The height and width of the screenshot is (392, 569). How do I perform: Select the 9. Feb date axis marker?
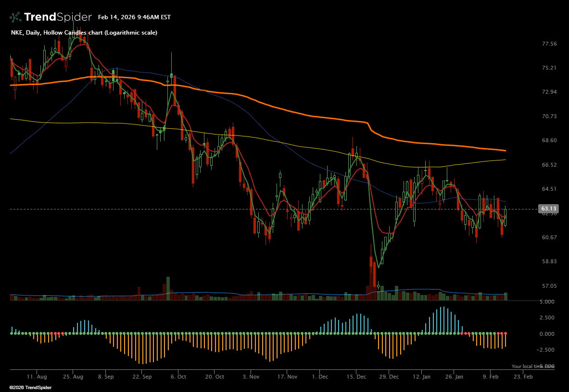click(491, 377)
